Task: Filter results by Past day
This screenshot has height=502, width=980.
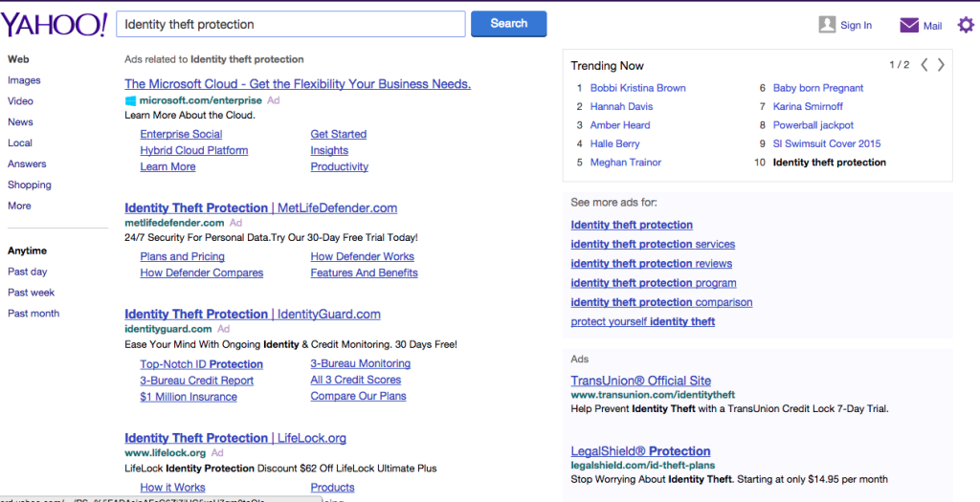Action: click(x=28, y=272)
